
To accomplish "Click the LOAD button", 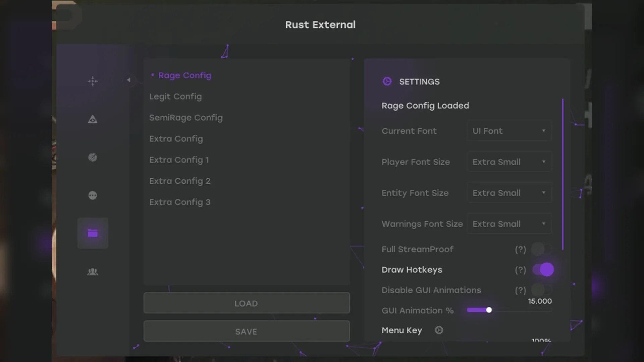I will (247, 303).
